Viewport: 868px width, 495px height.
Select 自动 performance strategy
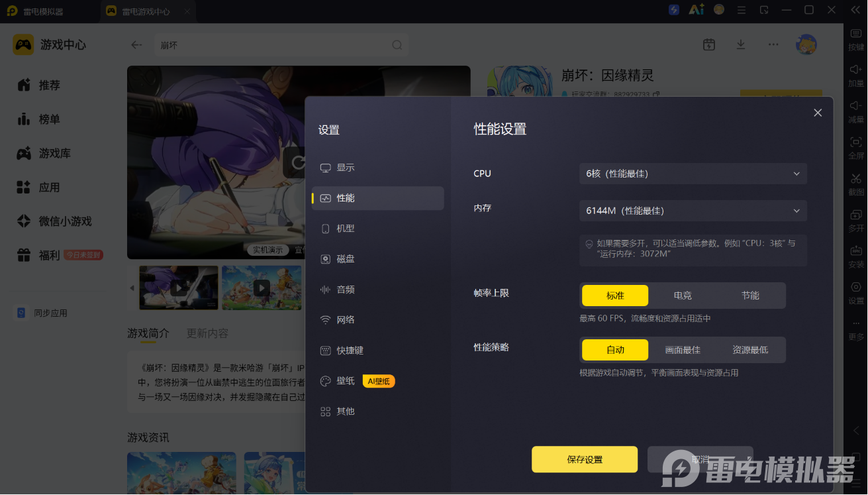(616, 350)
